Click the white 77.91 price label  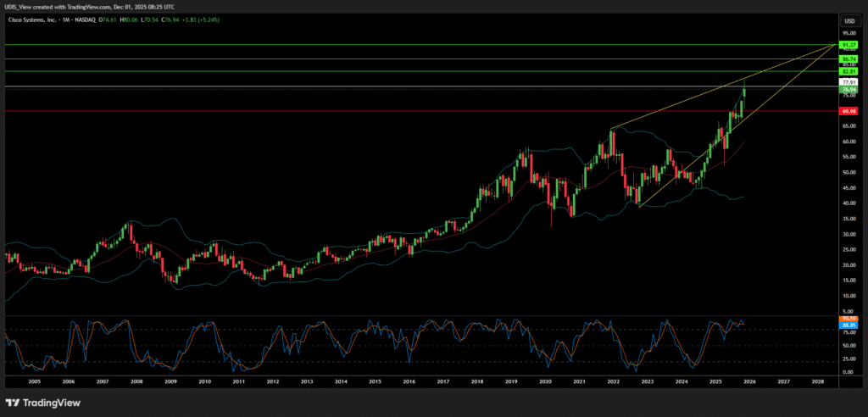coord(849,82)
